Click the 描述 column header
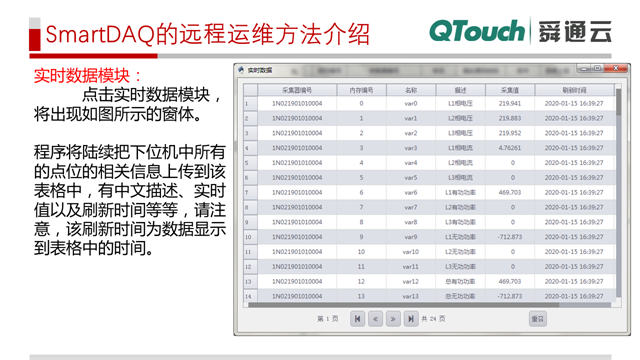Image resolution: width=640 pixels, height=360 pixels. [x=460, y=90]
